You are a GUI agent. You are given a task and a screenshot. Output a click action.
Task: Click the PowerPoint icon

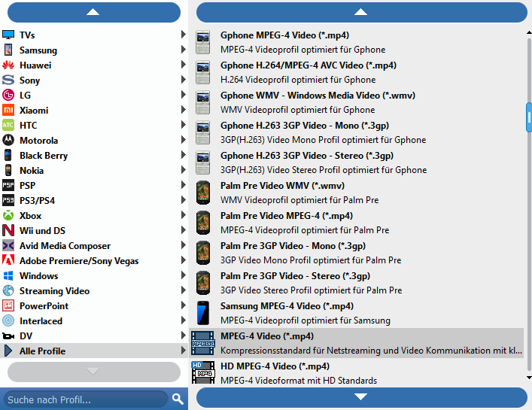[x=8, y=305]
